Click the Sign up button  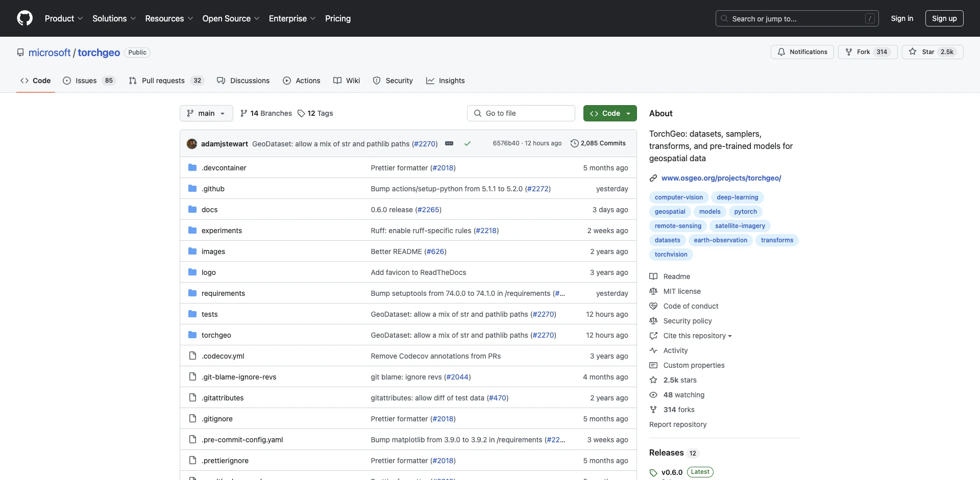click(944, 18)
